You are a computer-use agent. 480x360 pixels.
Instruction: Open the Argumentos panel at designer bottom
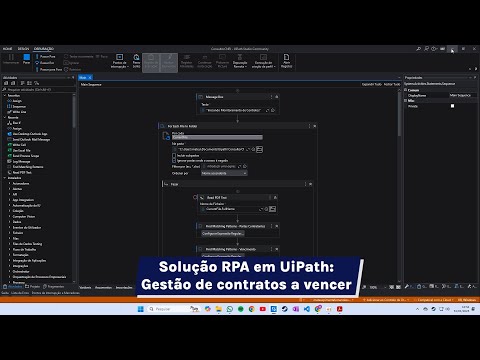[x=103, y=287]
